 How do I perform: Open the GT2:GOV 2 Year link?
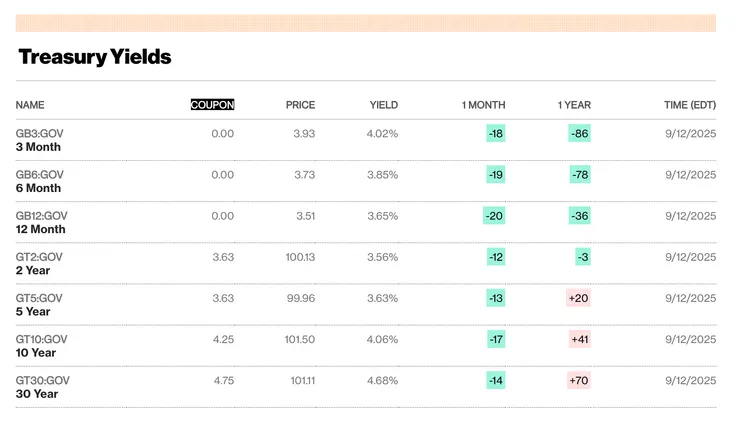point(39,263)
